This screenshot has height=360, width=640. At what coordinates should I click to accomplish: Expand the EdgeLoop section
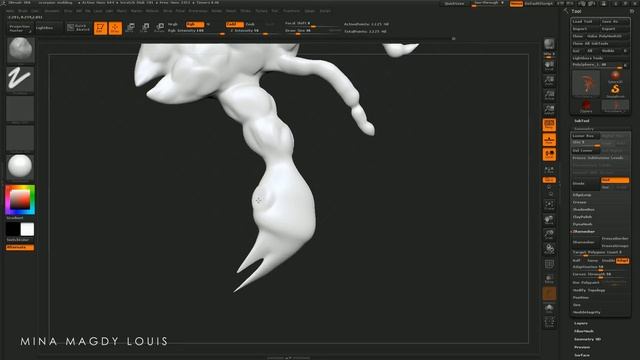pyautogui.click(x=582, y=195)
